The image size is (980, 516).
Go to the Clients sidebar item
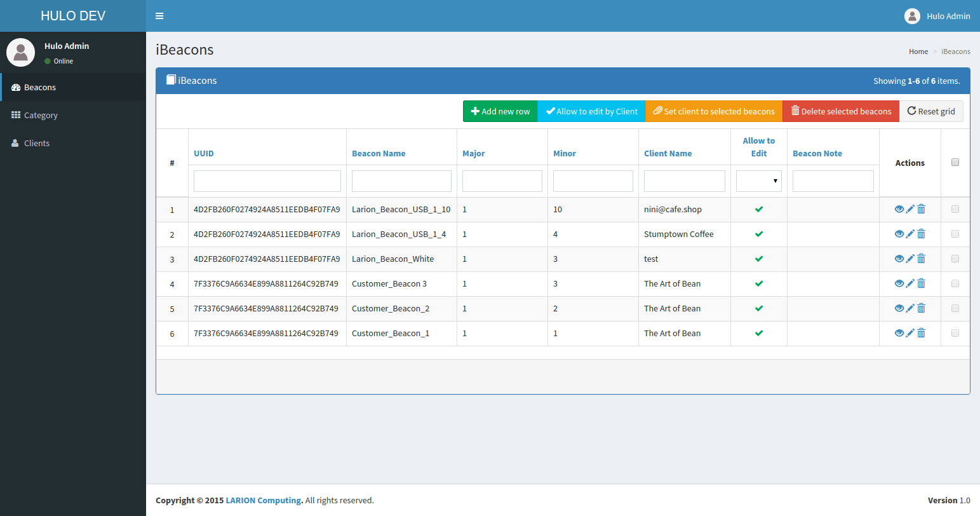(x=37, y=143)
